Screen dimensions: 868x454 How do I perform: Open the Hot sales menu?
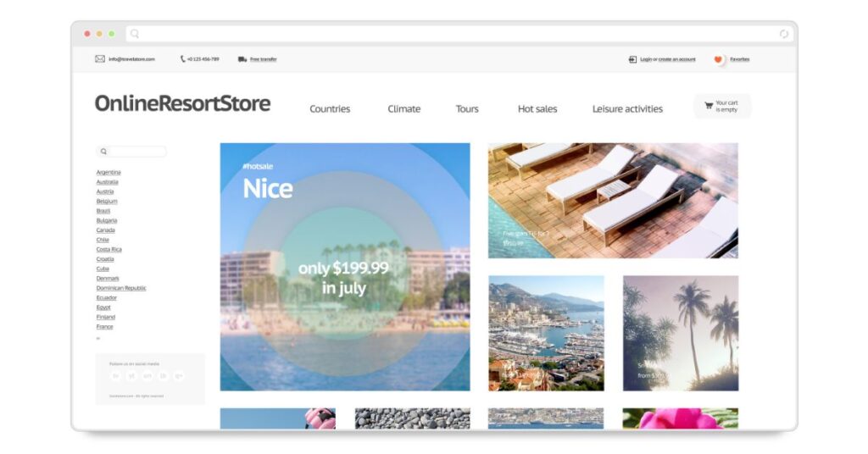tap(537, 108)
